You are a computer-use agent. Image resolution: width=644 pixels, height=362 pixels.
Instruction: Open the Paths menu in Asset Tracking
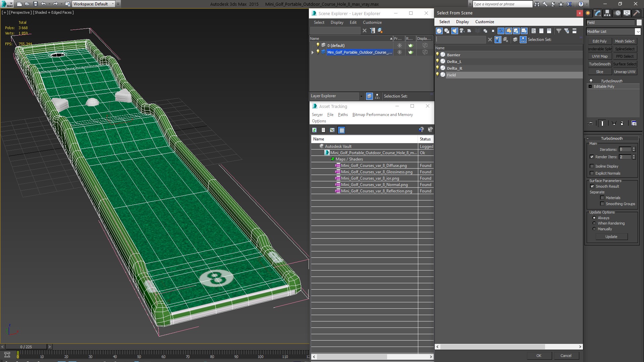(342, 115)
